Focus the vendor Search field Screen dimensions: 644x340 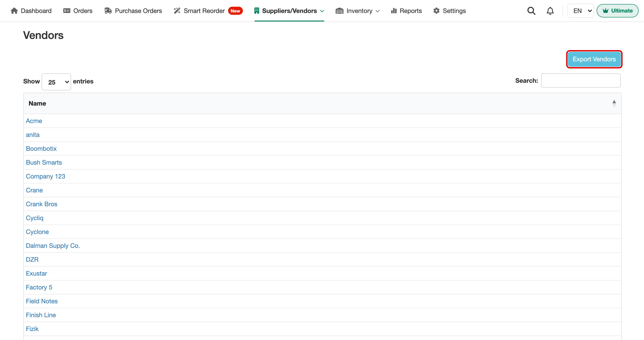coord(581,81)
